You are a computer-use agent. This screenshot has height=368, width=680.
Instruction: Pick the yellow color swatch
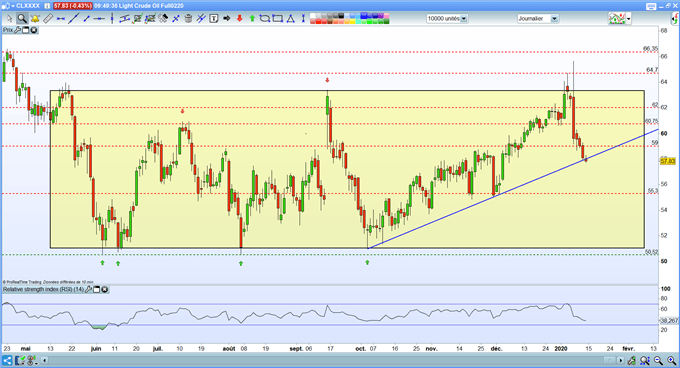pyautogui.click(x=353, y=21)
